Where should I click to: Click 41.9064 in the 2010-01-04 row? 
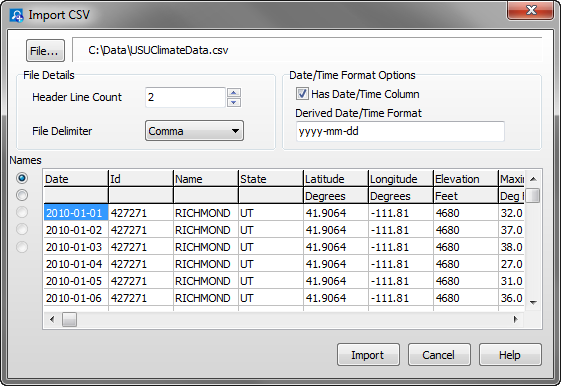(336, 264)
